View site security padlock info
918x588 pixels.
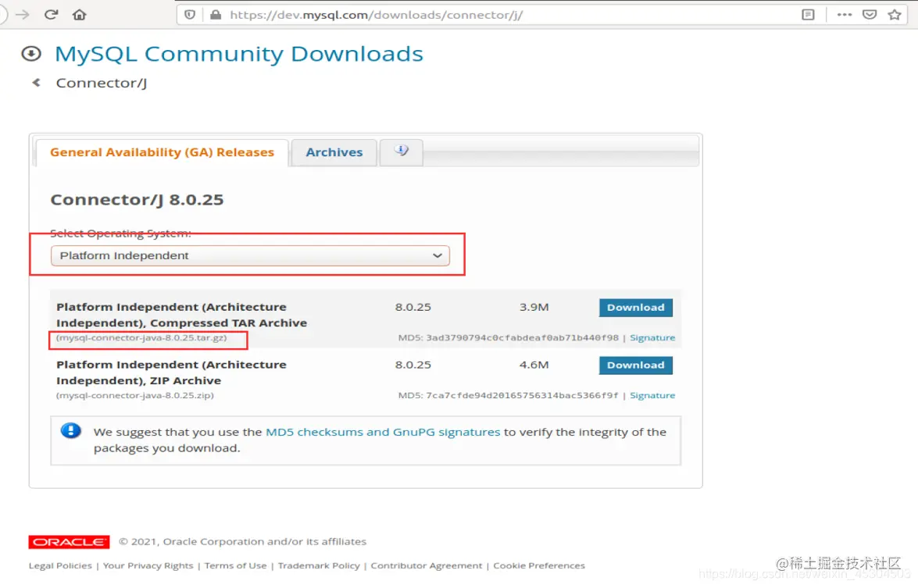tap(216, 15)
